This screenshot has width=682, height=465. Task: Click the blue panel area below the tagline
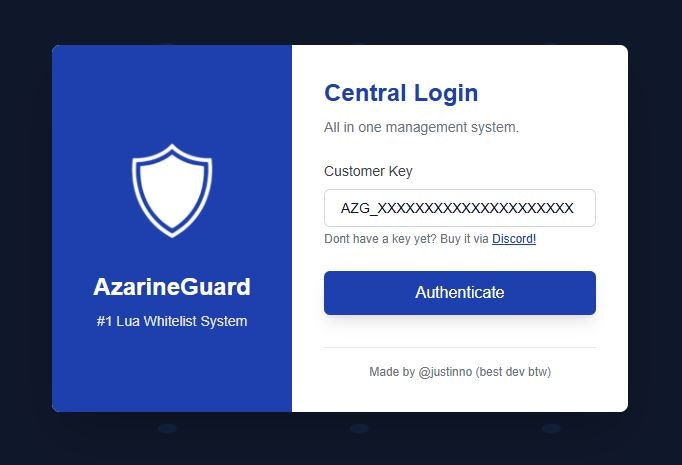(172, 370)
